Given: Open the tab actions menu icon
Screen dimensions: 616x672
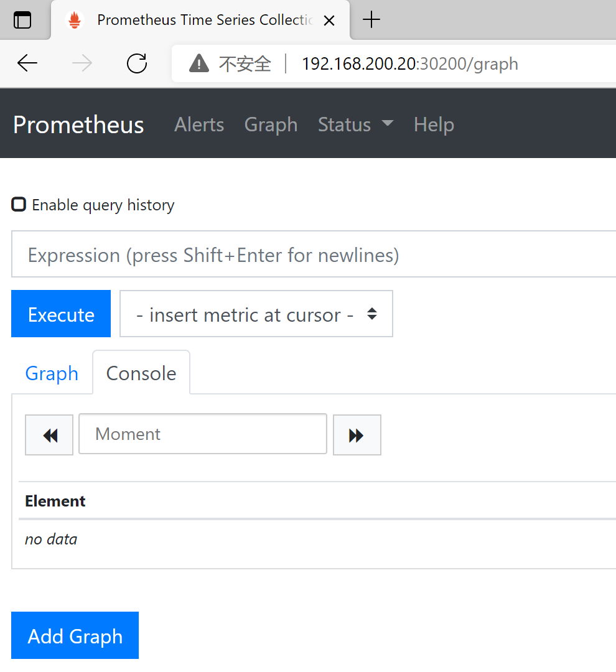Looking at the screenshot, I should 22,20.
